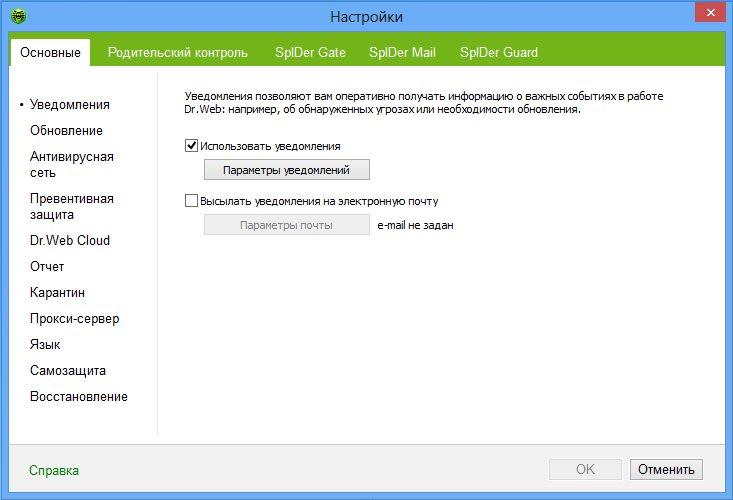Go to the SpIDer Guard tab
This screenshot has height=500, width=733.
click(x=499, y=52)
